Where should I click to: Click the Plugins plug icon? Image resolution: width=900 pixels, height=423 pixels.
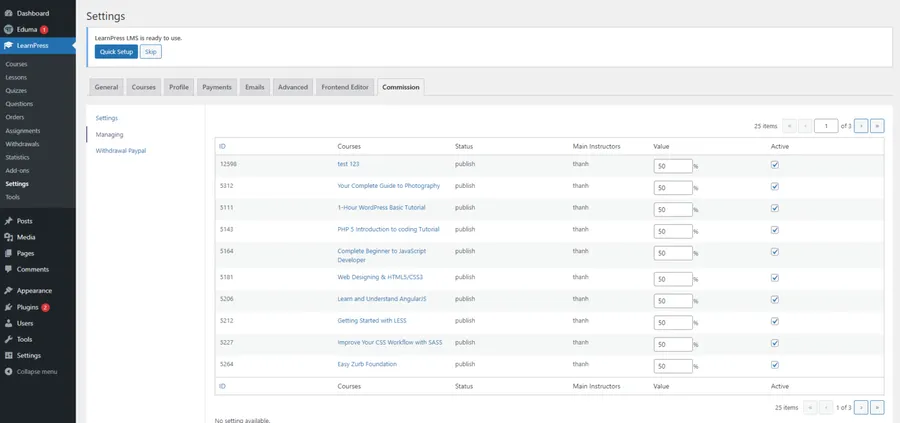[8, 307]
